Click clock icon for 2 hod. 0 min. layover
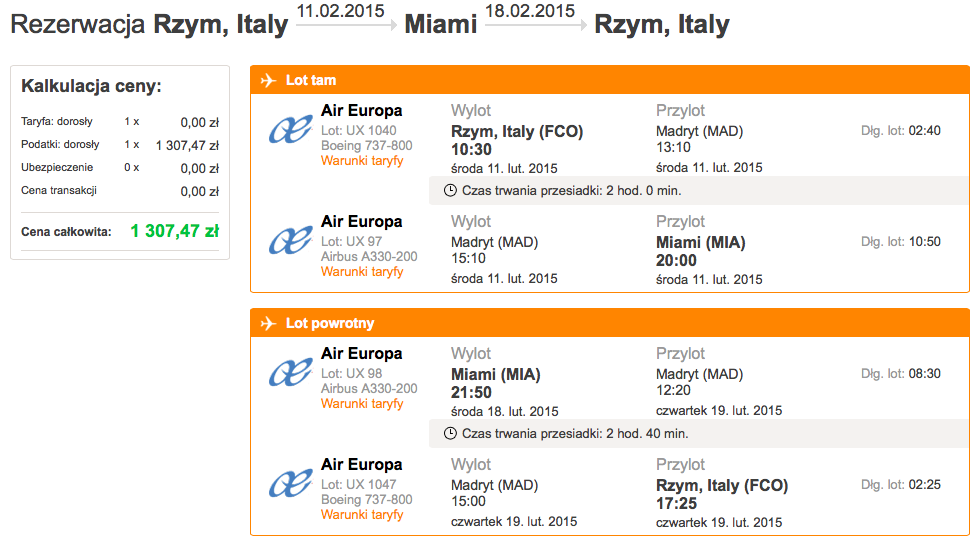 450,191
